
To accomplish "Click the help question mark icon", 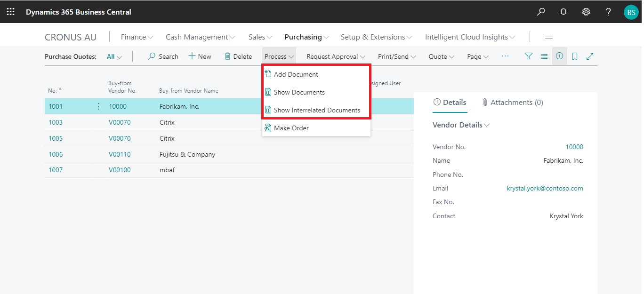I will [x=609, y=12].
